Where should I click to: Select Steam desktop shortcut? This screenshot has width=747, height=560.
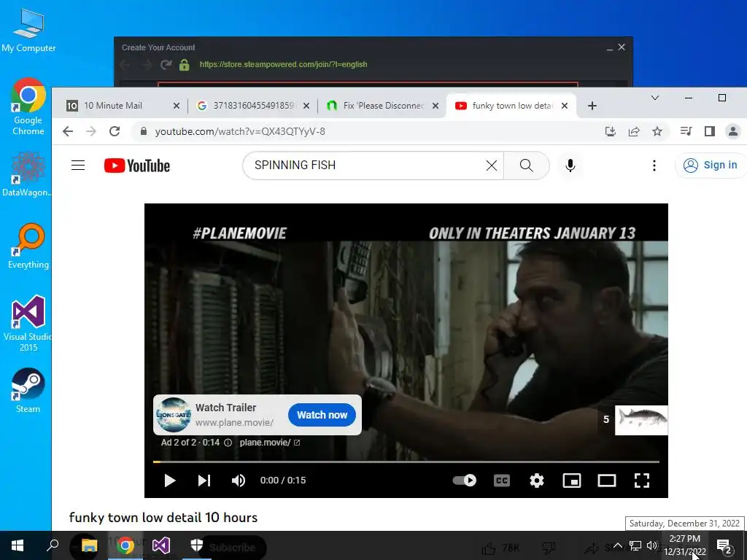[x=28, y=391]
